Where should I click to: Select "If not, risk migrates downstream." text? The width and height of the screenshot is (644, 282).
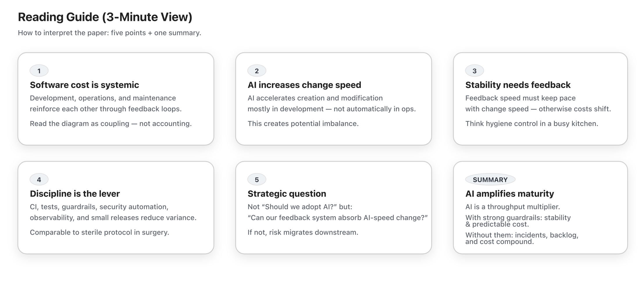pos(303,232)
